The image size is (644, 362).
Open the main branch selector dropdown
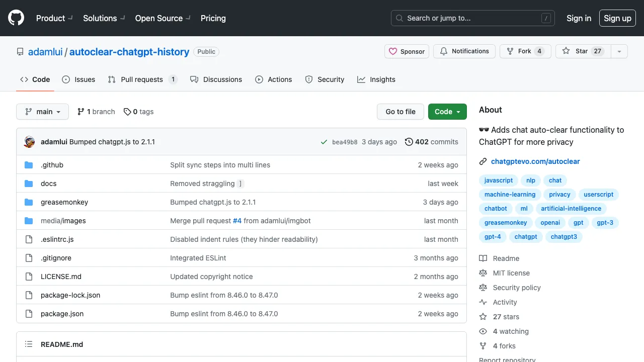tap(42, 112)
